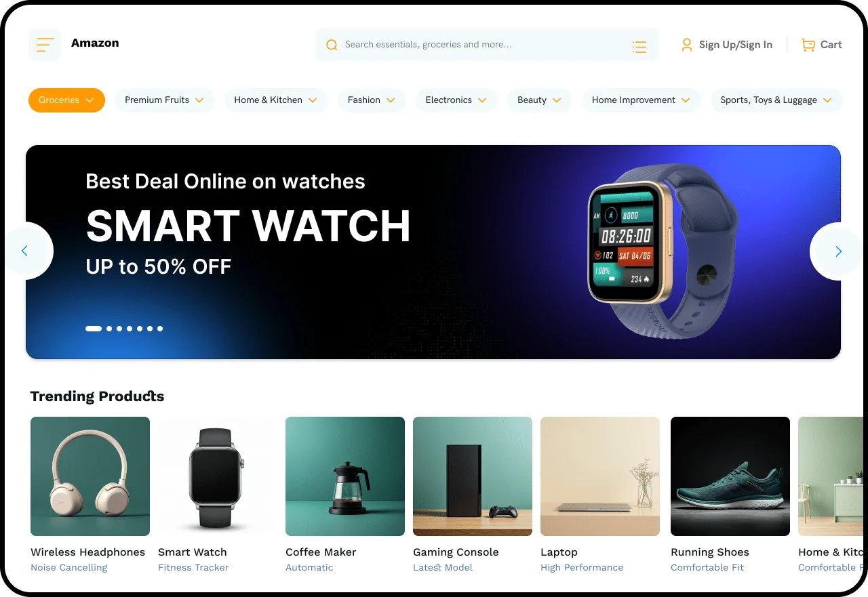The width and height of the screenshot is (868, 597).
Task: Click Sign Up/Sign In link
Action: tap(736, 45)
